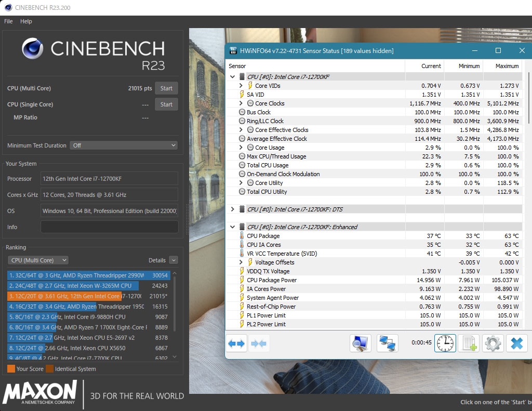The height and width of the screenshot is (411, 532).
Task: Click the On-Demand Clock Modulation row
Action: point(374,174)
